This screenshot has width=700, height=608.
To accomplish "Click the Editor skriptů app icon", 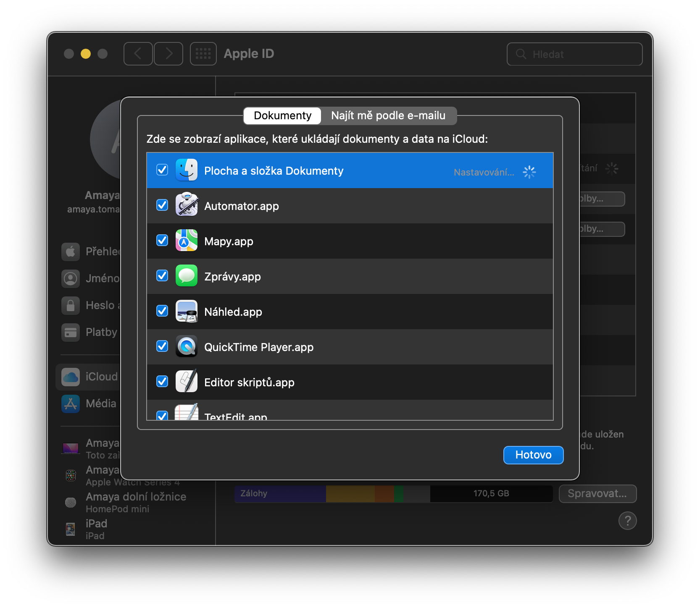I will [186, 381].
